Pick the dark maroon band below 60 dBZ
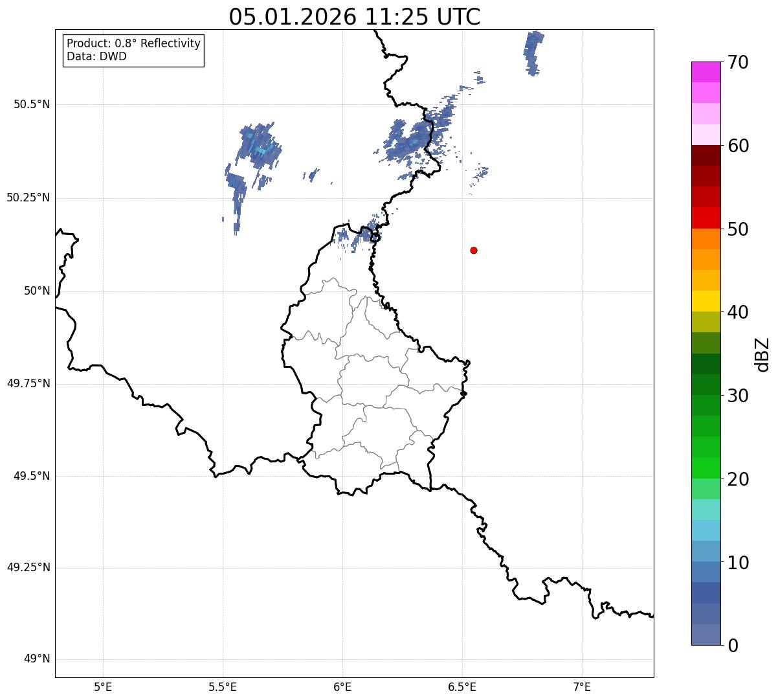Image resolution: width=778 pixels, height=700 pixels. click(x=706, y=155)
